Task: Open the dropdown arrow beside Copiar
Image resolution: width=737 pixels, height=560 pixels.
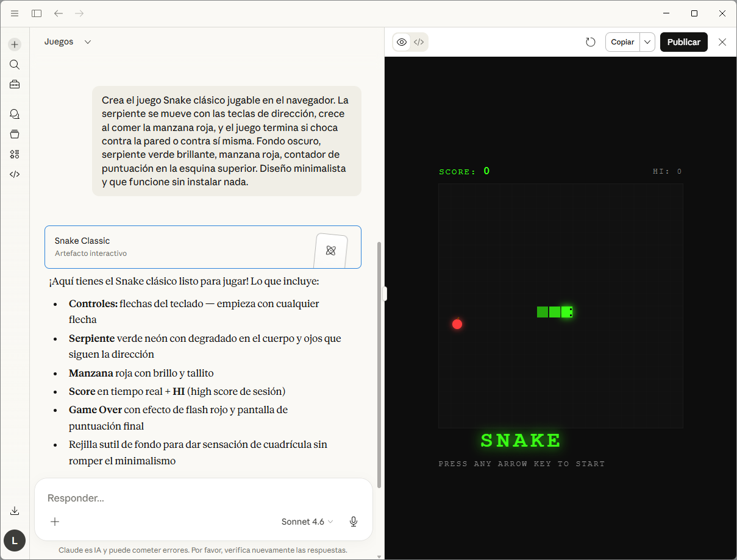Action: [647, 42]
